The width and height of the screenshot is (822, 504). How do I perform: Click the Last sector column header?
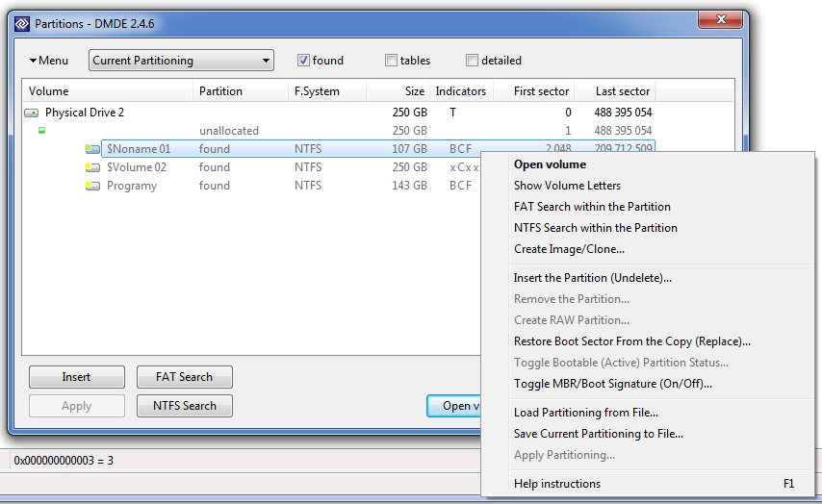(x=615, y=91)
